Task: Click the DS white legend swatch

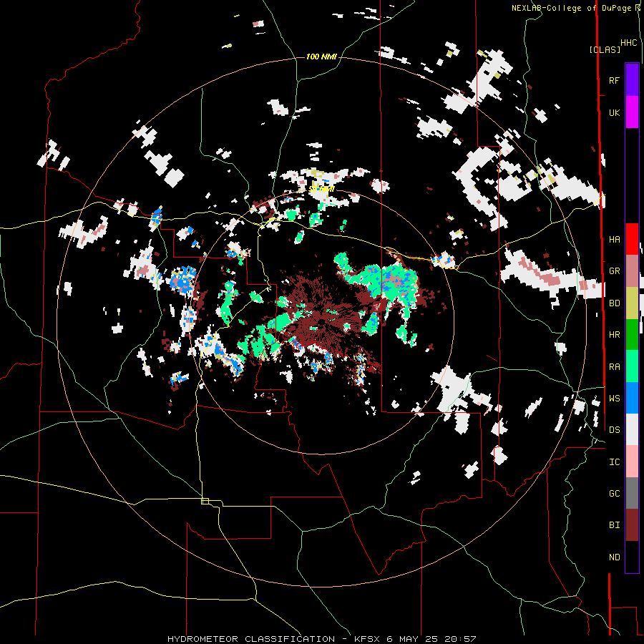Action: click(632, 429)
